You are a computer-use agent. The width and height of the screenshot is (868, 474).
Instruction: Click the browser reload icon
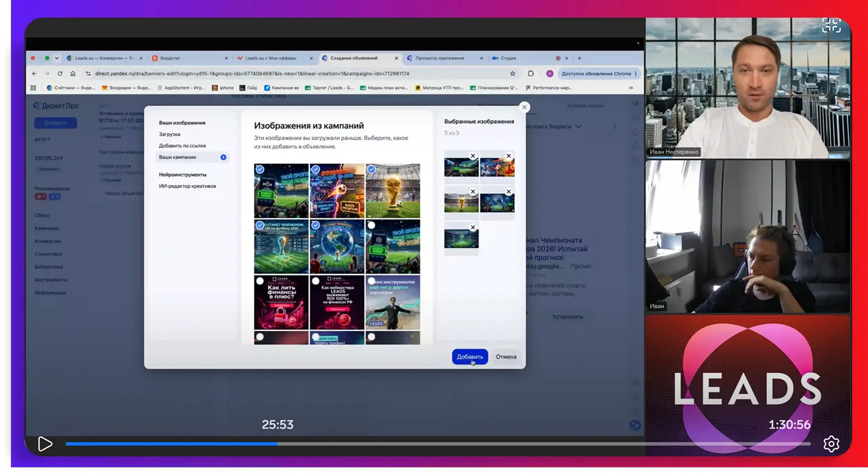[x=60, y=74]
